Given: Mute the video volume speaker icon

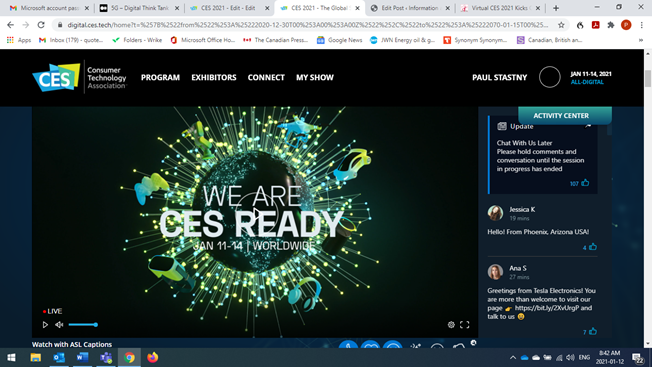Looking at the screenshot, I should tap(59, 325).
